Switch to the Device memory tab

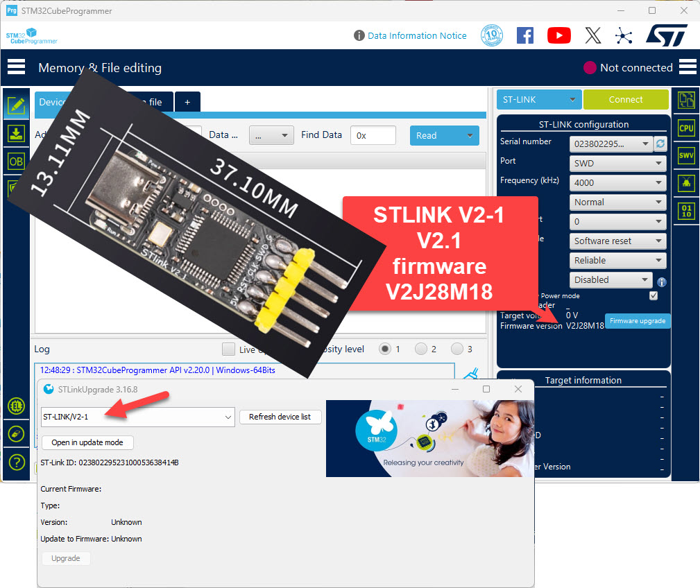coord(52,102)
